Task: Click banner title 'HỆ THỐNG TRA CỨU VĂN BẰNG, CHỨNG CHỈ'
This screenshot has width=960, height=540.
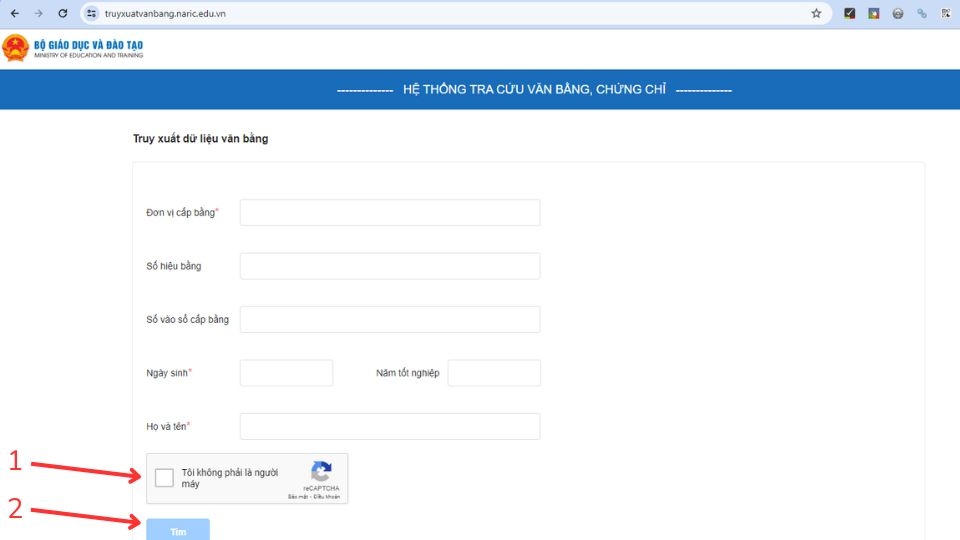Action: point(534,89)
